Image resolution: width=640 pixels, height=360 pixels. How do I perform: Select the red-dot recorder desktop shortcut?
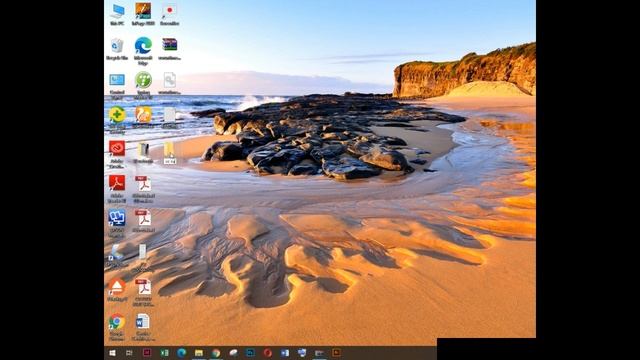(x=169, y=14)
